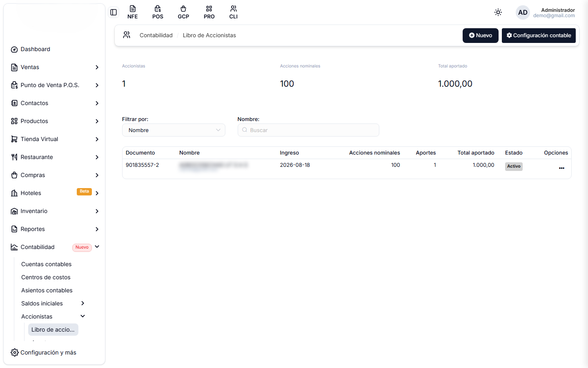Open the CLI shortcut
The width and height of the screenshot is (588, 368).
233,12
